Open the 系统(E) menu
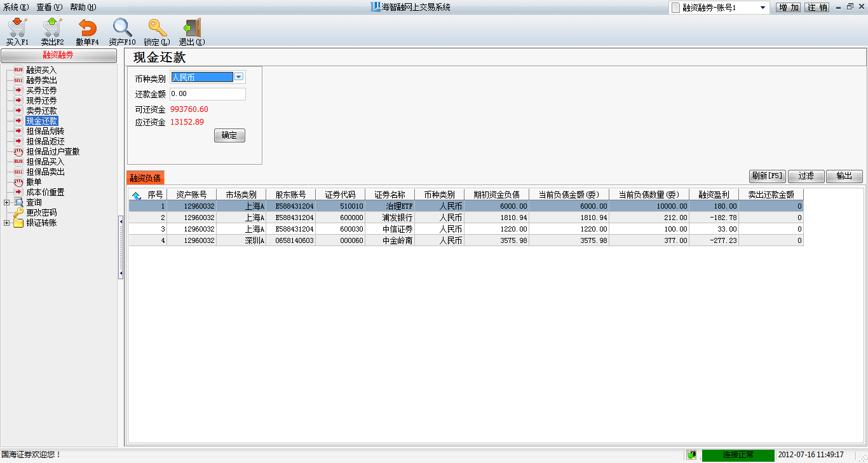This screenshot has height=463, width=868. [x=16, y=7]
